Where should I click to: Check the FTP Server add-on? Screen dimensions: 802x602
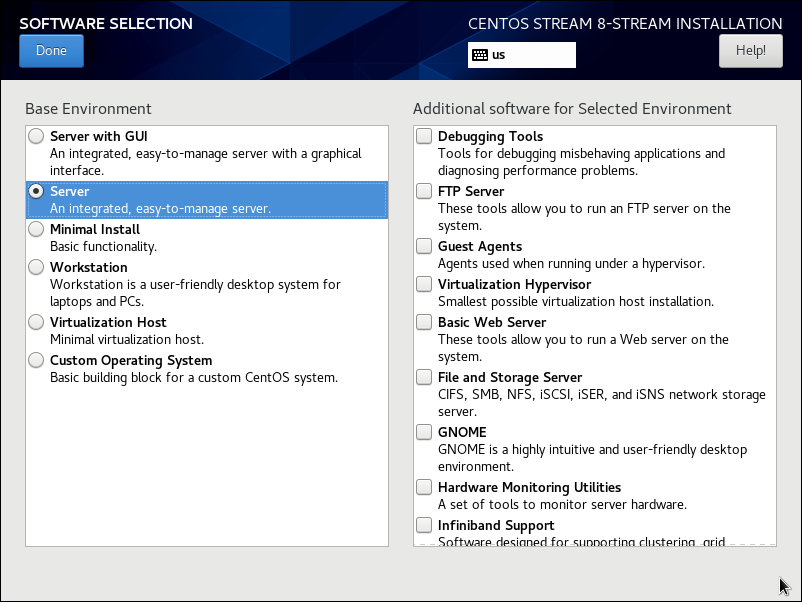(425, 191)
